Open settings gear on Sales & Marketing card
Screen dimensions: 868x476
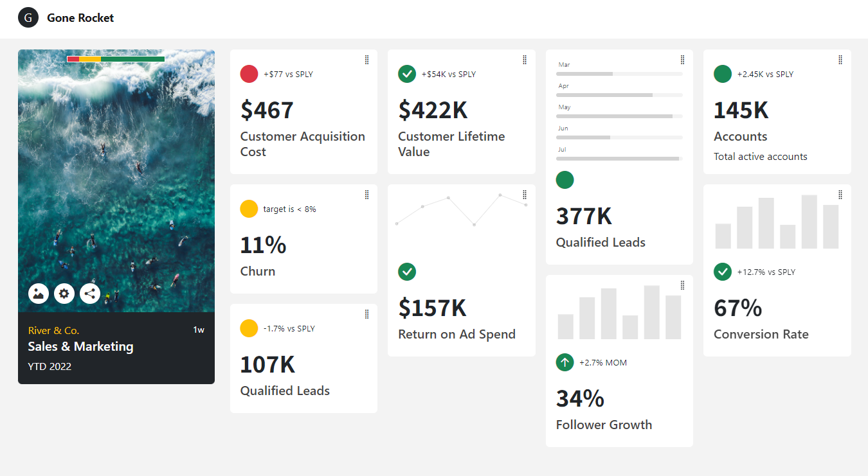coord(64,294)
